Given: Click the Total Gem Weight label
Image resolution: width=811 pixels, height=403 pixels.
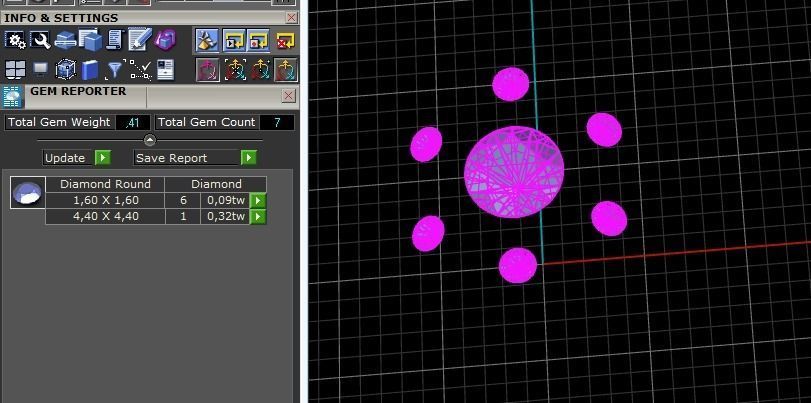Looking at the screenshot, I should [59, 123].
